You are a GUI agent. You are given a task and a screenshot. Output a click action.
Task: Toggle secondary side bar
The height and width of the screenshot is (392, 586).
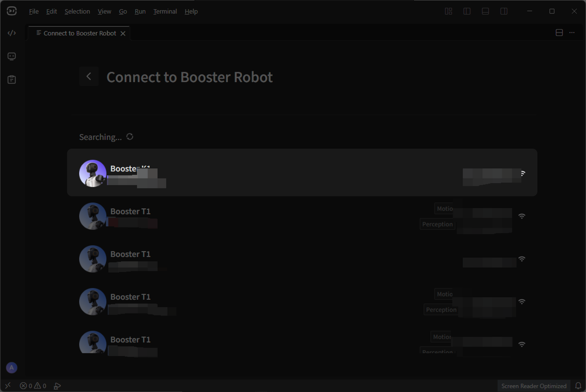click(x=504, y=11)
